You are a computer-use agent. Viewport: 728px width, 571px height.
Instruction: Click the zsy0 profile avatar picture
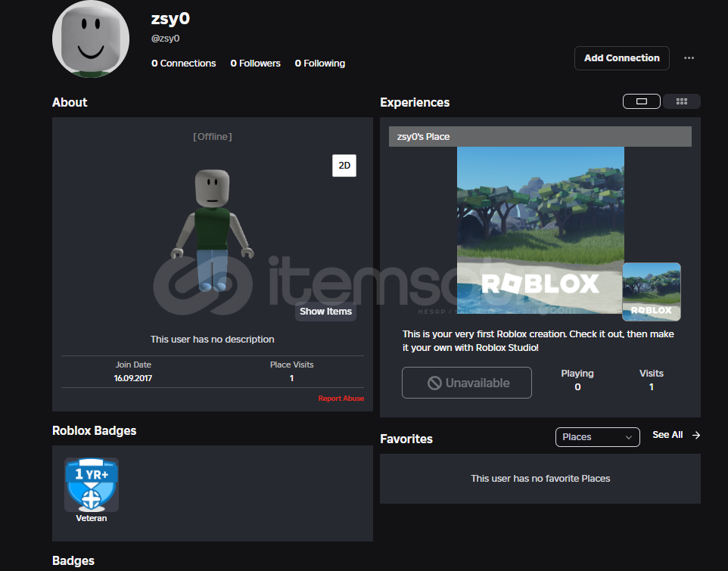coord(90,39)
